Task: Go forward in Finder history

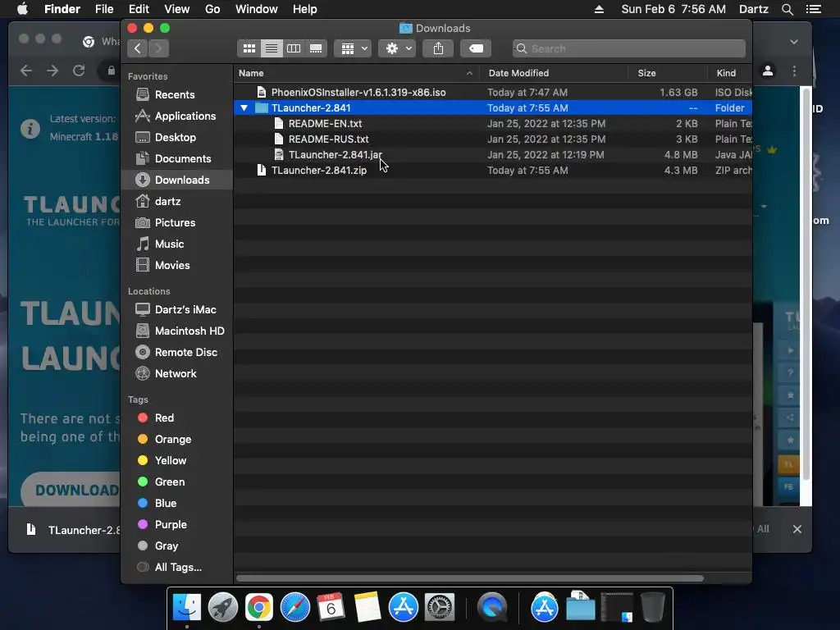Action: (158, 48)
